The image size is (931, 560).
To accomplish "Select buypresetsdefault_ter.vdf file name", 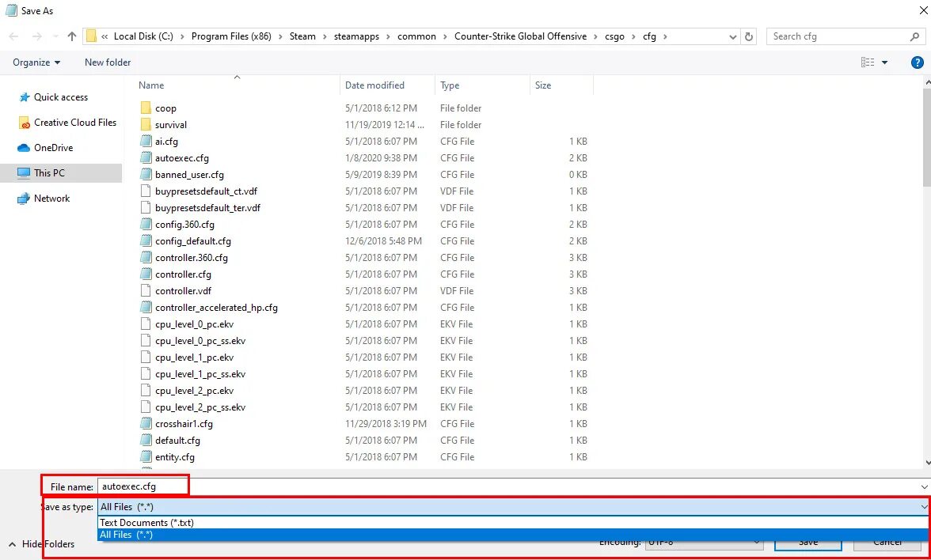I will coord(207,207).
